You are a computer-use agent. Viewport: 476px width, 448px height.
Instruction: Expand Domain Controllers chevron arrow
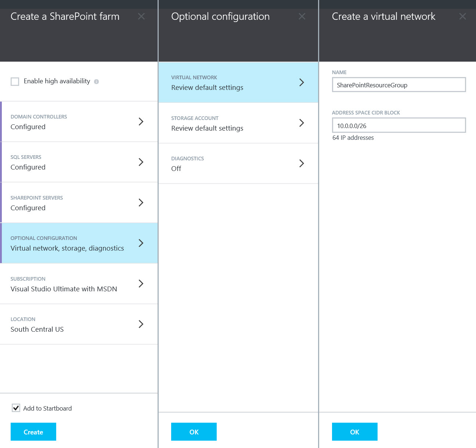(141, 121)
